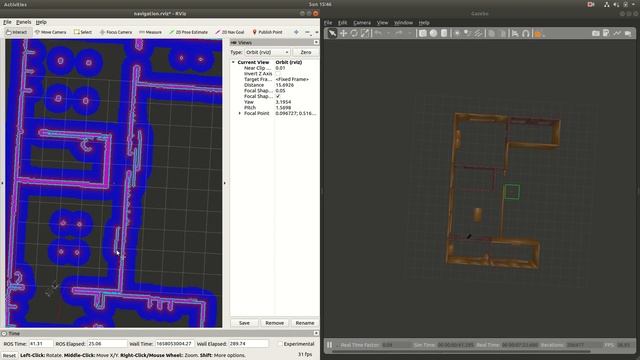Click Gazebo snap magnet icon
This screenshot has height=360, width=640.
coord(526,33)
